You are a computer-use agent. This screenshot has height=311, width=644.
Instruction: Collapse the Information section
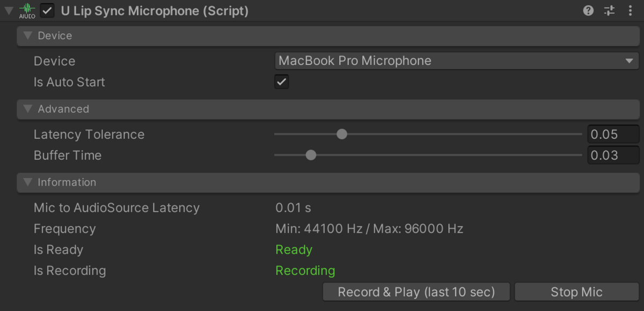click(28, 182)
